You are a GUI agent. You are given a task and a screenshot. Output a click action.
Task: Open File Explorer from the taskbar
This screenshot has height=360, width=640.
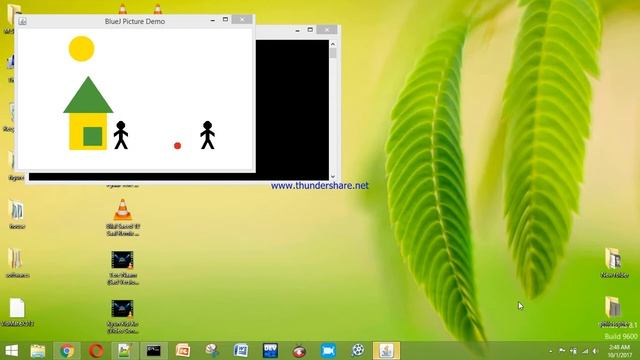(38, 351)
